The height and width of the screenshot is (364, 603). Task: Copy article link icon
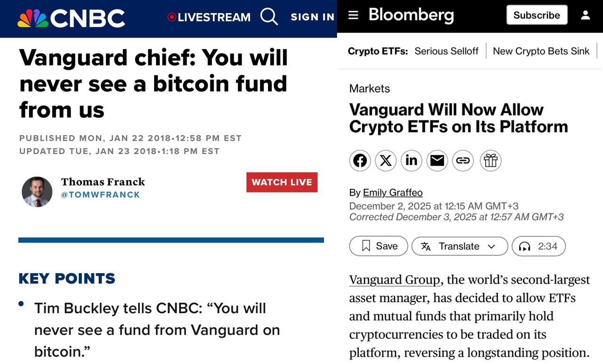463,161
